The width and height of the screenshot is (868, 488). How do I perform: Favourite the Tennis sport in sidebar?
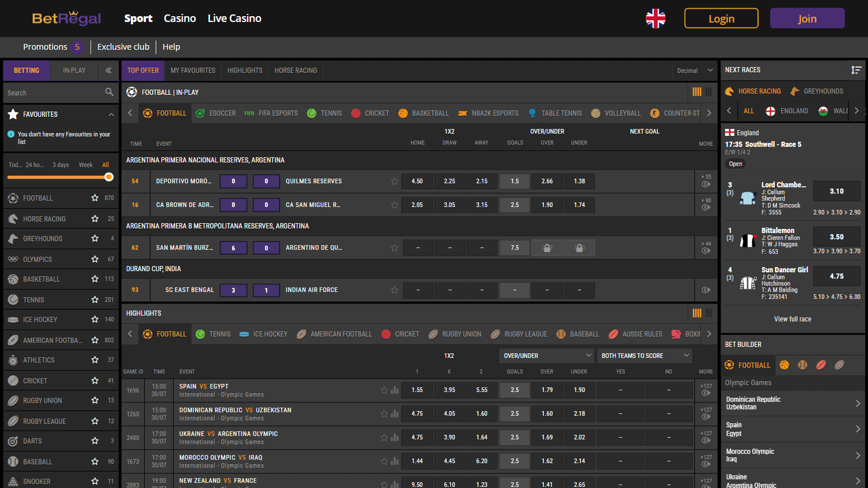(x=95, y=300)
